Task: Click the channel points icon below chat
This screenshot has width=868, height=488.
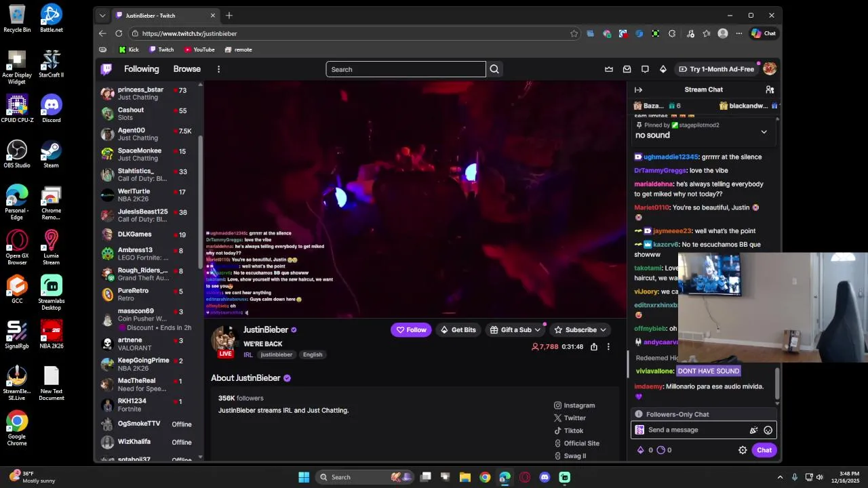Action: pyautogui.click(x=661, y=450)
